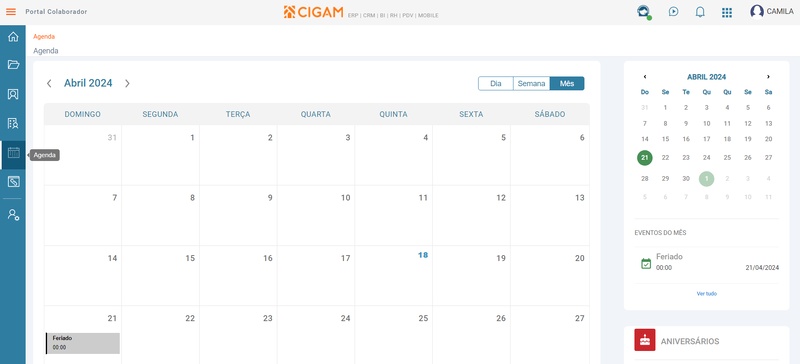
Task: Open the apps grid launcher
Action: [x=727, y=12]
